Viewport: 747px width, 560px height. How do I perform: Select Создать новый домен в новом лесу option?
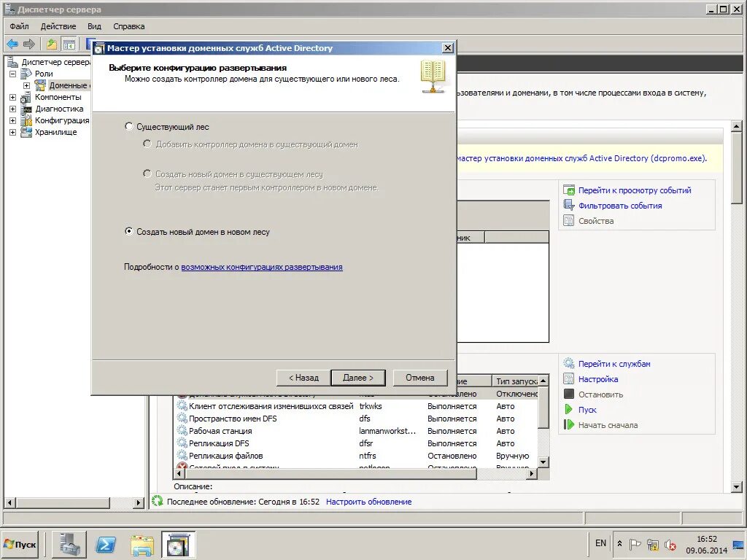[x=128, y=231]
